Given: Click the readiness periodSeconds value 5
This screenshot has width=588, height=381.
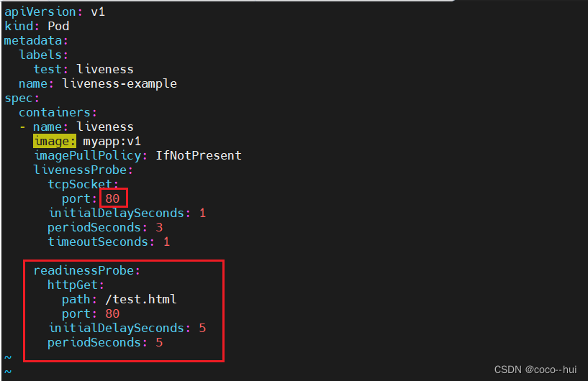Looking at the screenshot, I should click(x=159, y=342).
